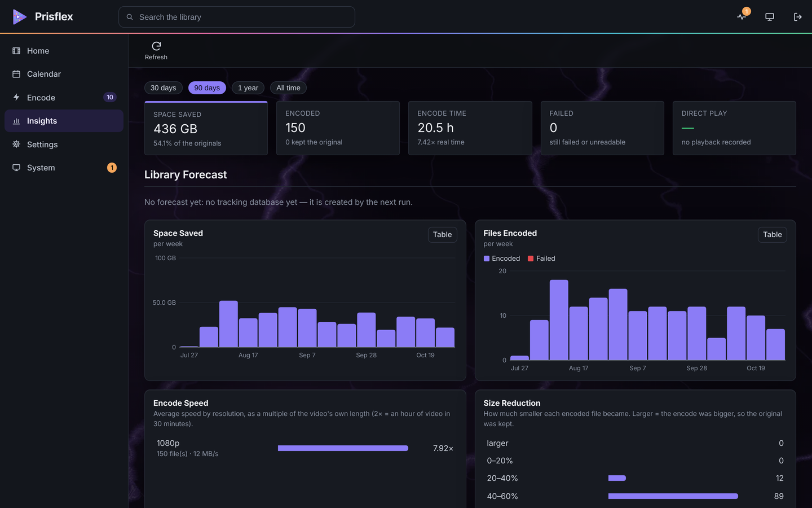Open the System page

click(x=64, y=168)
